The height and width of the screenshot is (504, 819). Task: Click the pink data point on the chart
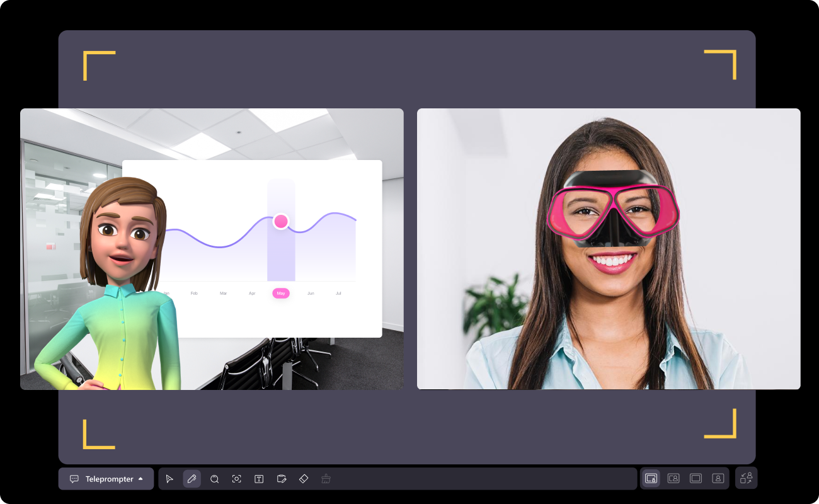point(281,221)
